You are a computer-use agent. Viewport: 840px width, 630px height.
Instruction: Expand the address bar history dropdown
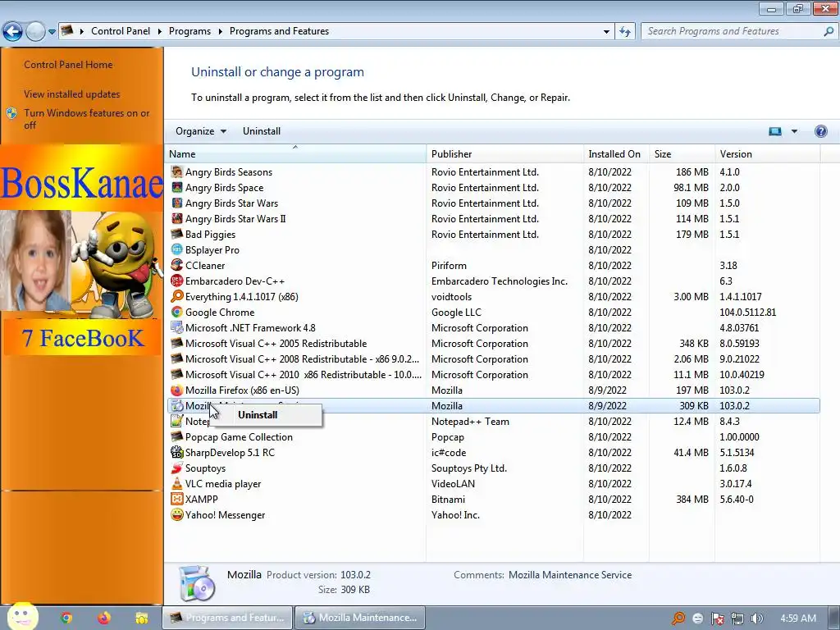pos(606,32)
